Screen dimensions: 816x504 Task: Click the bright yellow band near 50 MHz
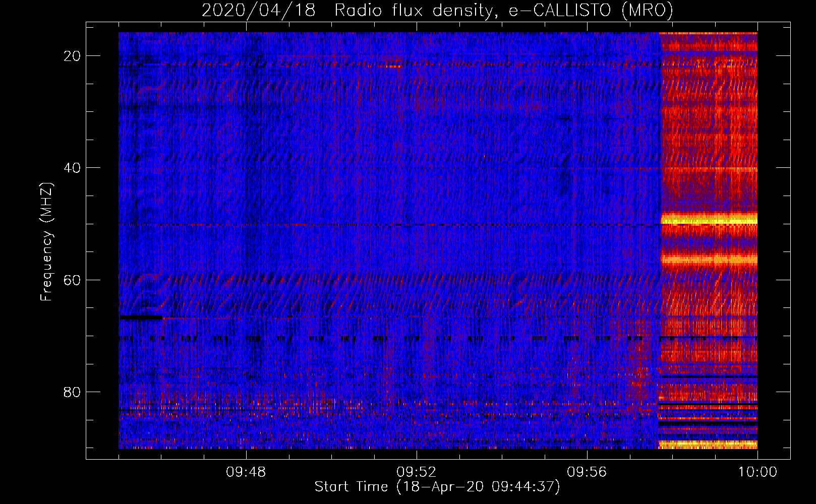[709, 219]
